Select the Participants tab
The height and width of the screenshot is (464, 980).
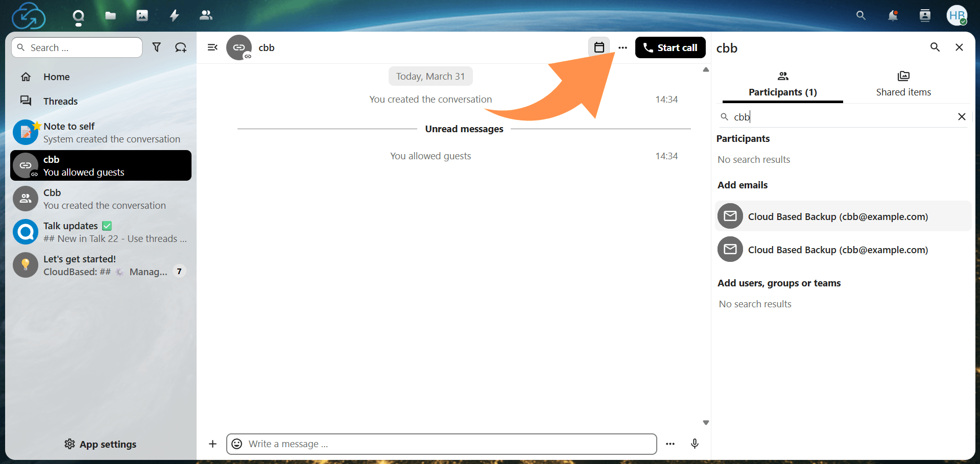tap(782, 83)
